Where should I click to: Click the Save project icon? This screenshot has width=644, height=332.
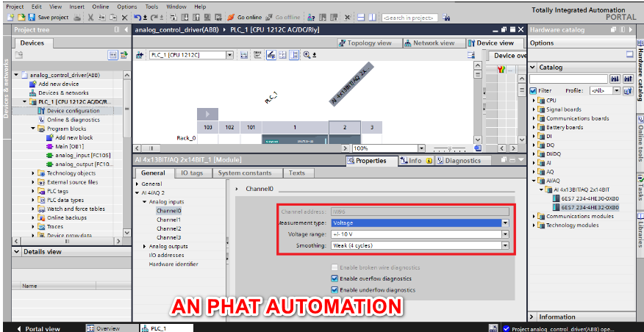(x=32, y=17)
